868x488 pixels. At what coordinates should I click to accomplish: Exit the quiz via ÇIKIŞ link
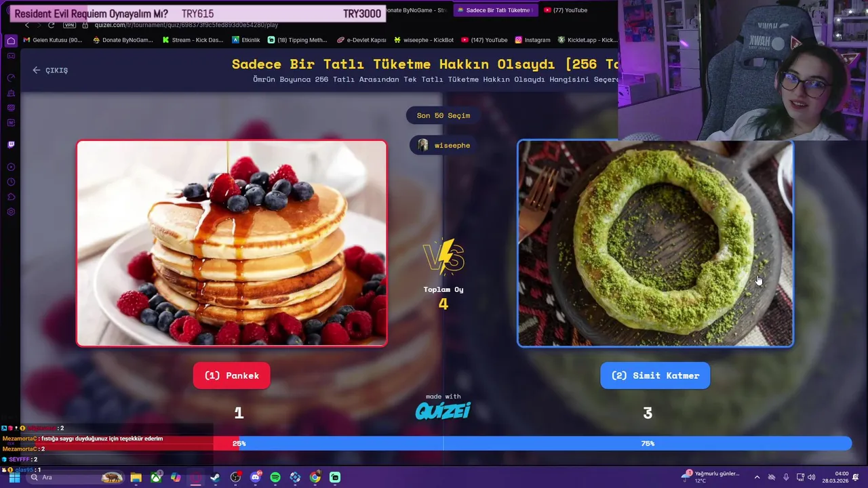pyautogui.click(x=50, y=70)
